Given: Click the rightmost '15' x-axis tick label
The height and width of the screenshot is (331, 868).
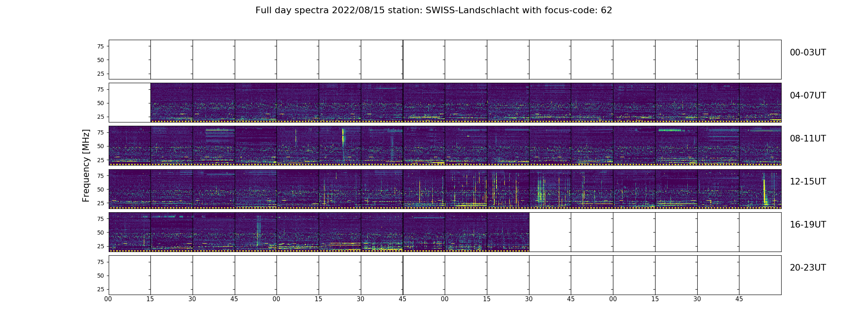Looking at the screenshot, I should click(x=655, y=299).
